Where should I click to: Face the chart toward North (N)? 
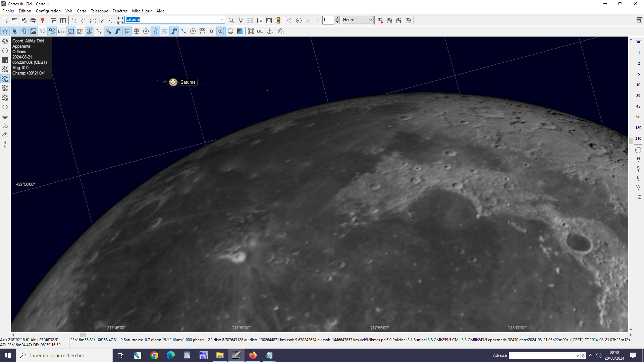[x=638, y=159]
